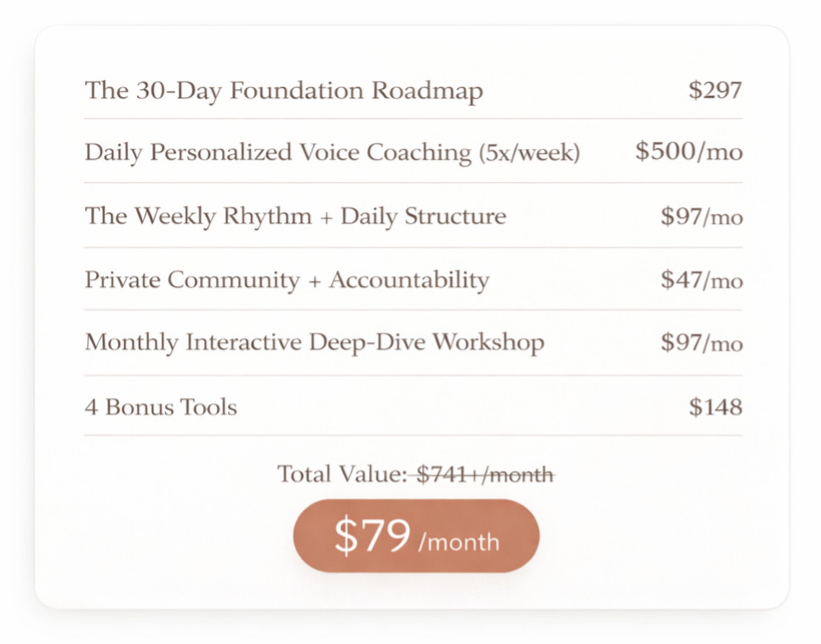Click the Total Value label
The height and width of the screenshot is (644, 821).
[x=342, y=475]
